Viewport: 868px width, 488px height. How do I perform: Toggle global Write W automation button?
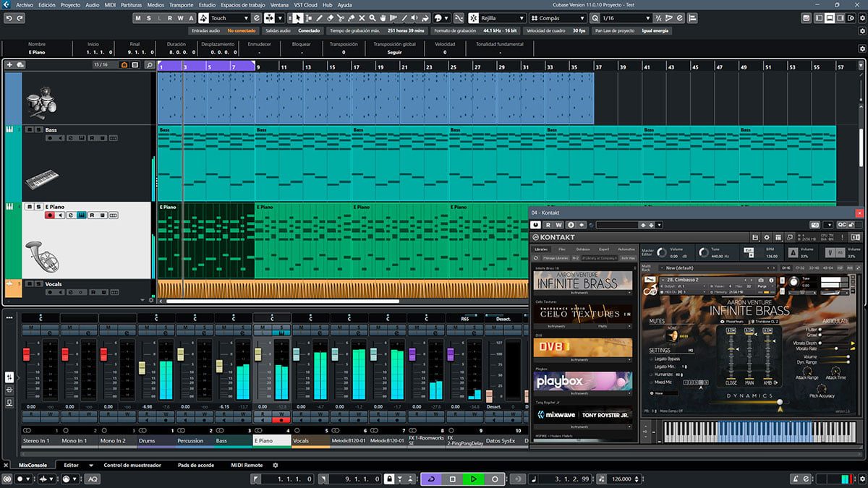click(181, 18)
